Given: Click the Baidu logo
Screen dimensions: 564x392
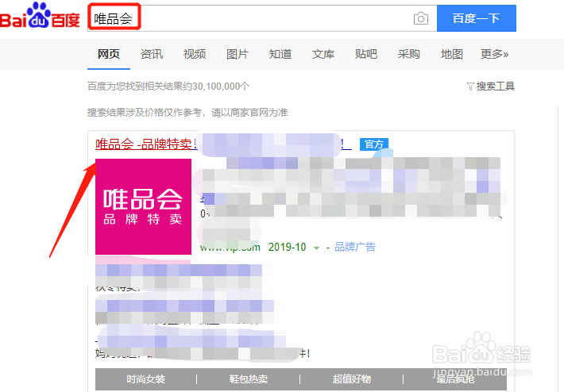Looking at the screenshot, I should (40, 16).
